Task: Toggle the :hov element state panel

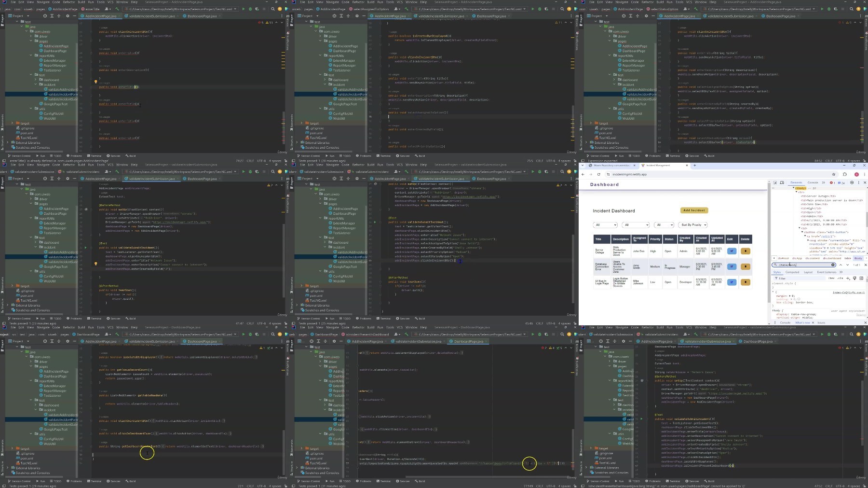Action: [x=831, y=279]
